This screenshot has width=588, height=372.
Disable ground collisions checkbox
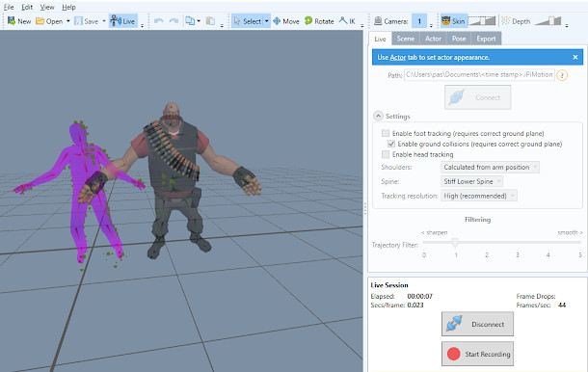391,144
